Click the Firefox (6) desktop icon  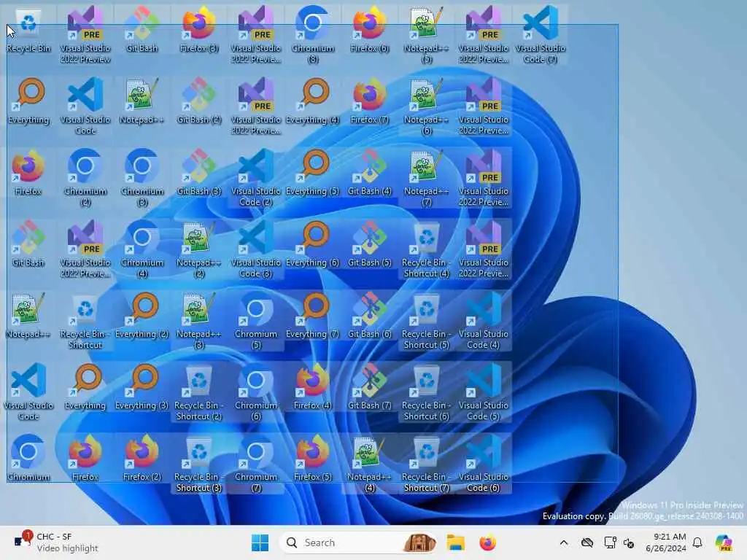point(370,29)
